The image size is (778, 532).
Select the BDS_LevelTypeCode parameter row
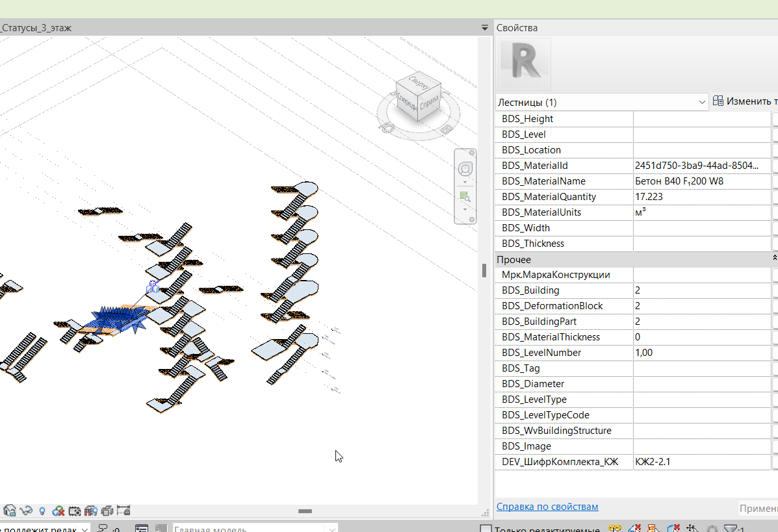pyautogui.click(x=632, y=414)
